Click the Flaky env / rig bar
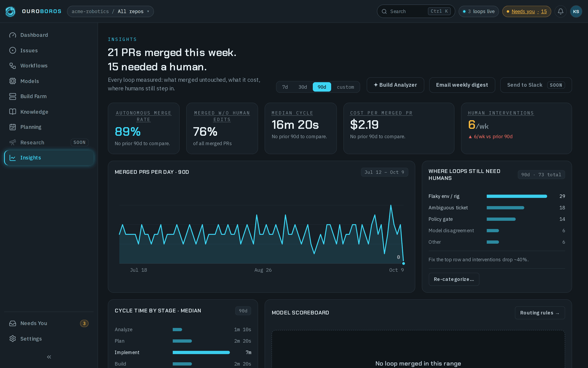The width and height of the screenshot is (588, 368). tap(517, 196)
